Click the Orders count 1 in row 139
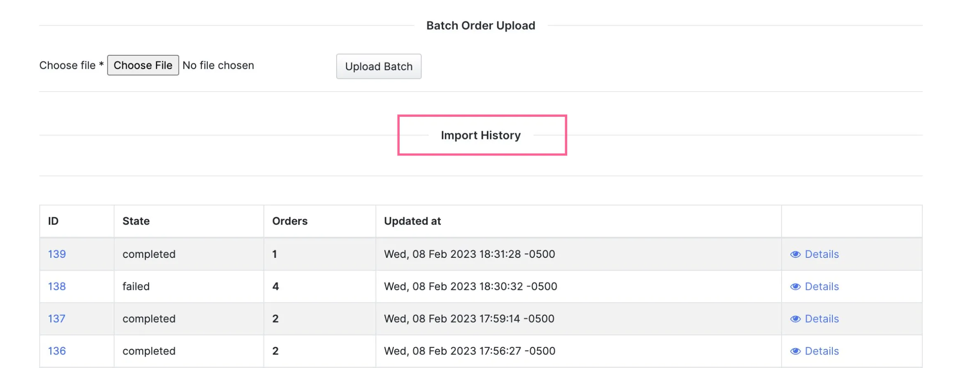The image size is (980, 368). pyautogui.click(x=275, y=254)
